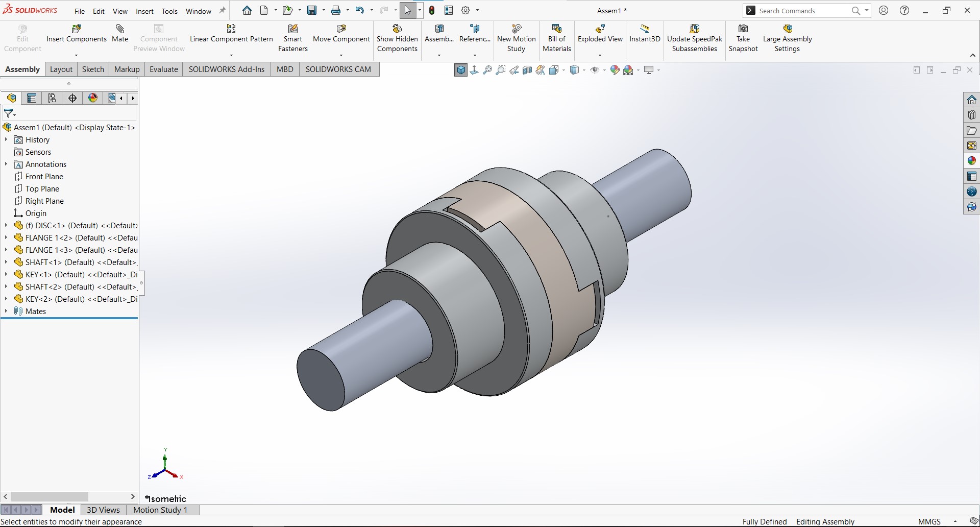Switch to the 3D Views tab

coord(103,510)
